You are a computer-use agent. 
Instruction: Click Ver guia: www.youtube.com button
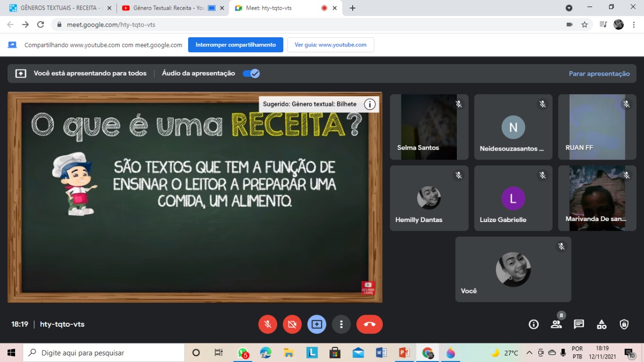pyautogui.click(x=331, y=45)
